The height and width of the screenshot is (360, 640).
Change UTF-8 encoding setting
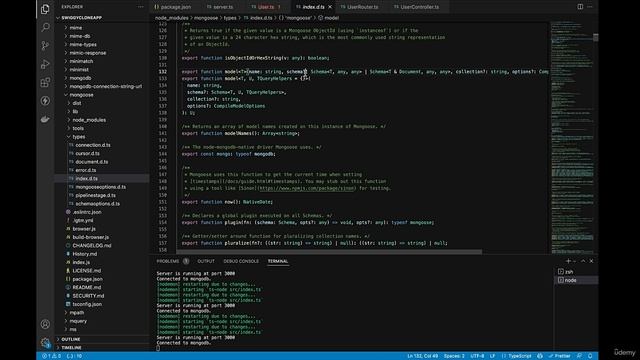coord(477,356)
